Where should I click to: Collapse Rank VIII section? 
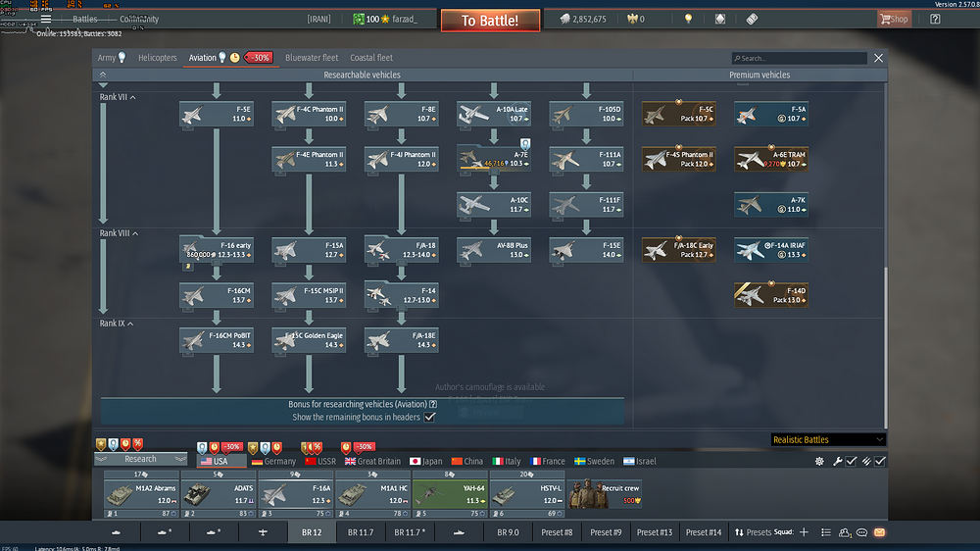tap(119, 232)
